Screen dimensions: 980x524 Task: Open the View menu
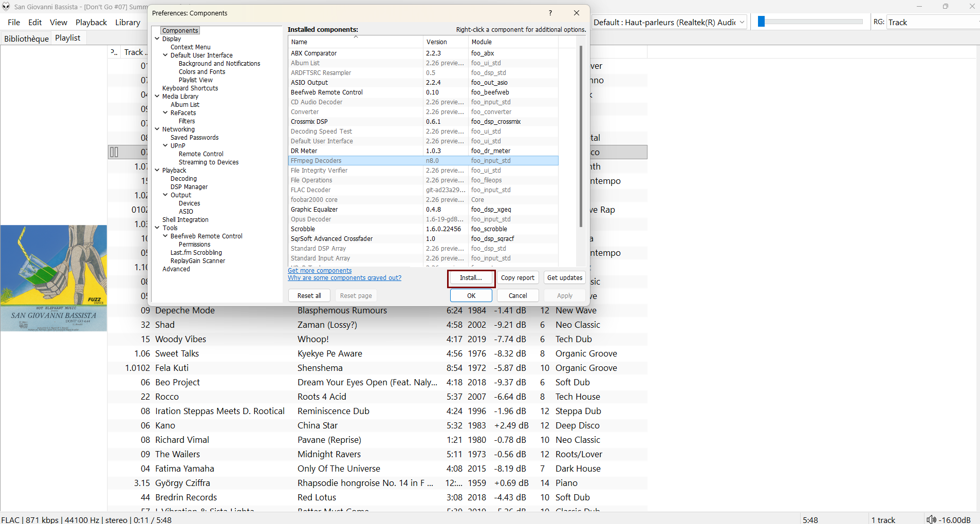pyautogui.click(x=59, y=22)
